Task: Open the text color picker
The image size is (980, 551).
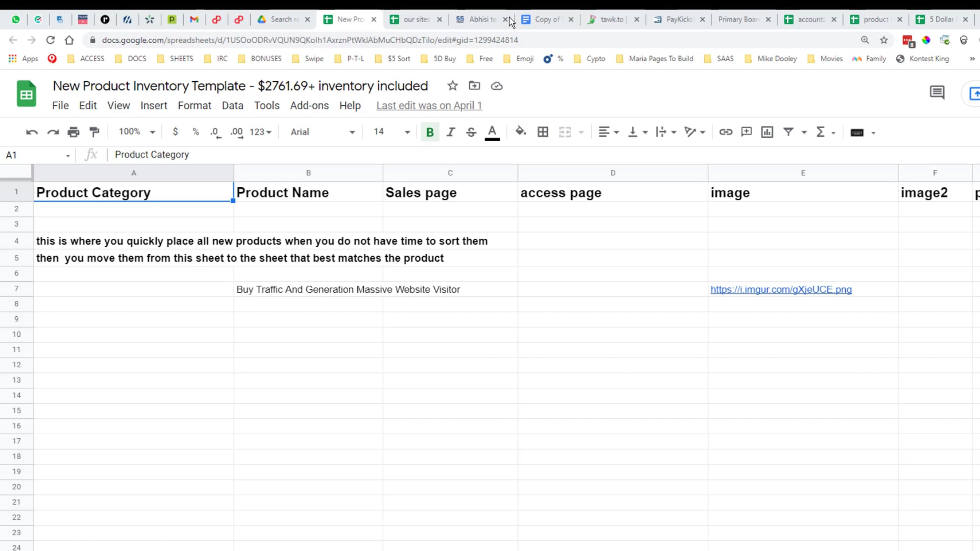Action: pyautogui.click(x=492, y=133)
